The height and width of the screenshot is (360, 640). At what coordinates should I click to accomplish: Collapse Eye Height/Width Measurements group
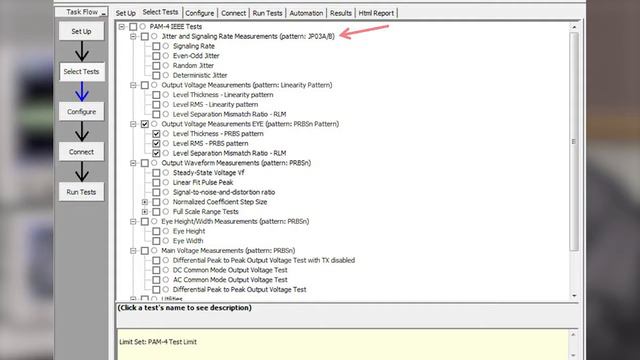point(133,221)
